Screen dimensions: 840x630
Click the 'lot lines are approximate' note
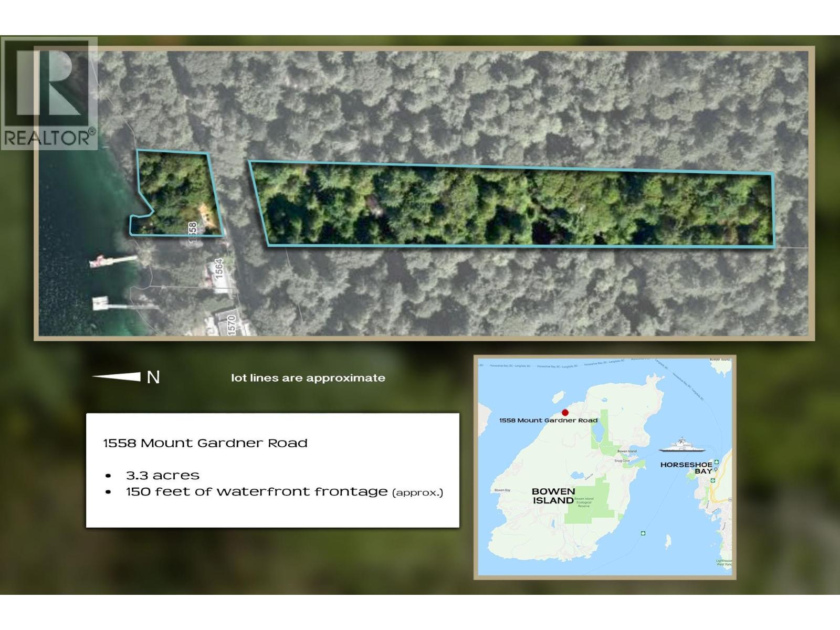(x=308, y=378)
